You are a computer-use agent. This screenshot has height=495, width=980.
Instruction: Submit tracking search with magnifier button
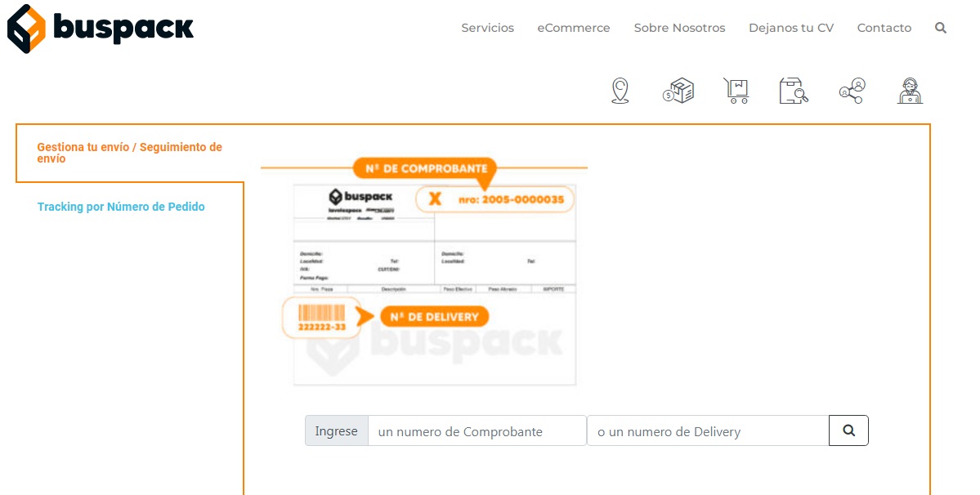(x=848, y=430)
